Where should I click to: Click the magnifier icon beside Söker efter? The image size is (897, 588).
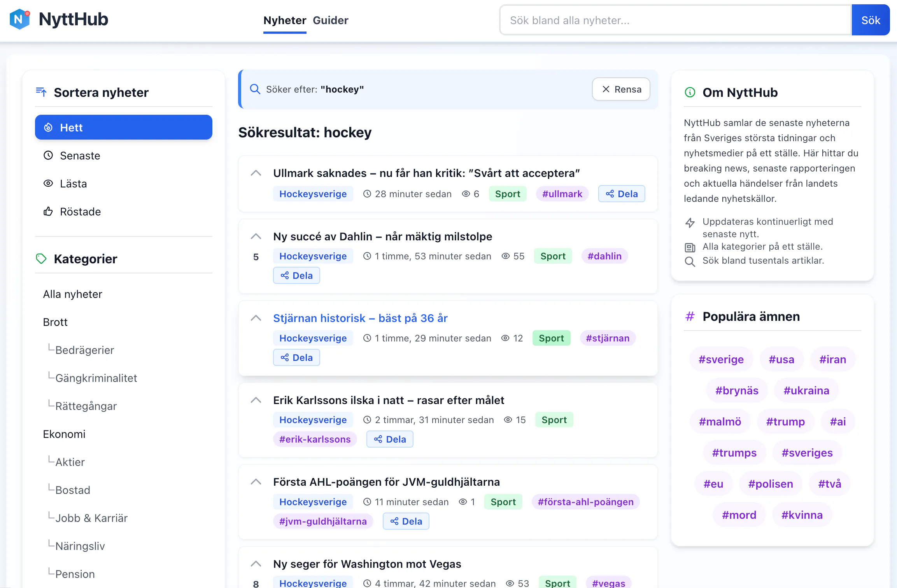pyautogui.click(x=255, y=89)
